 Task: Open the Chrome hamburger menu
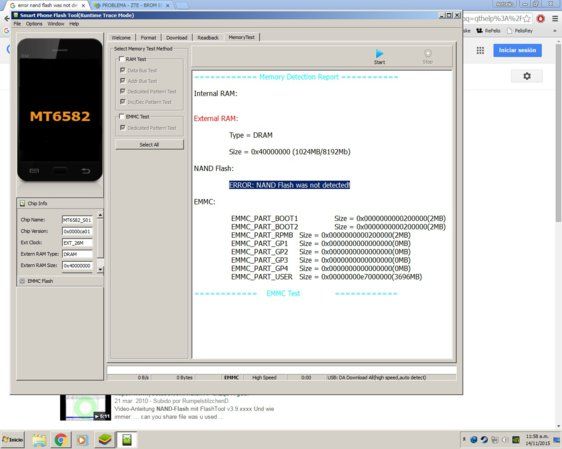554,19
